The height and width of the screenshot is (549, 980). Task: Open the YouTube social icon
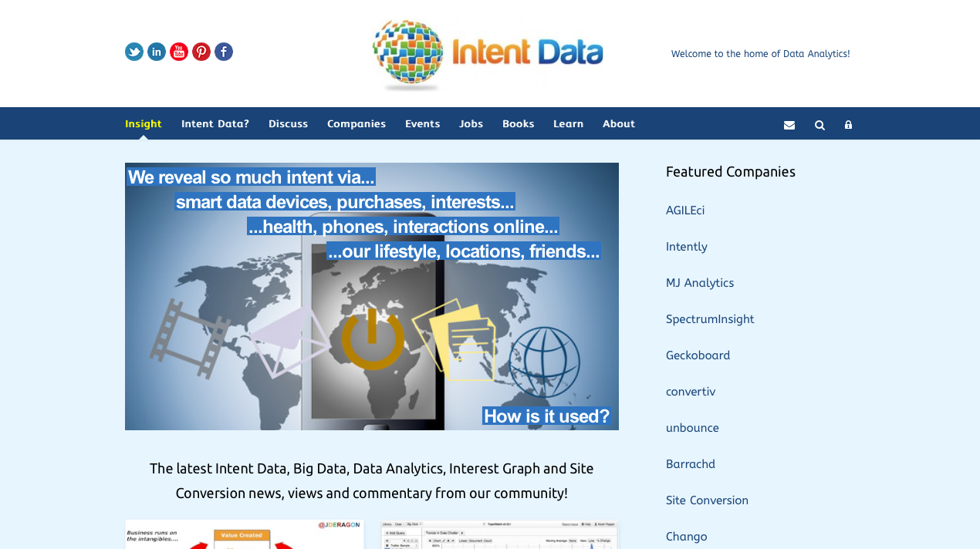click(179, 52)
